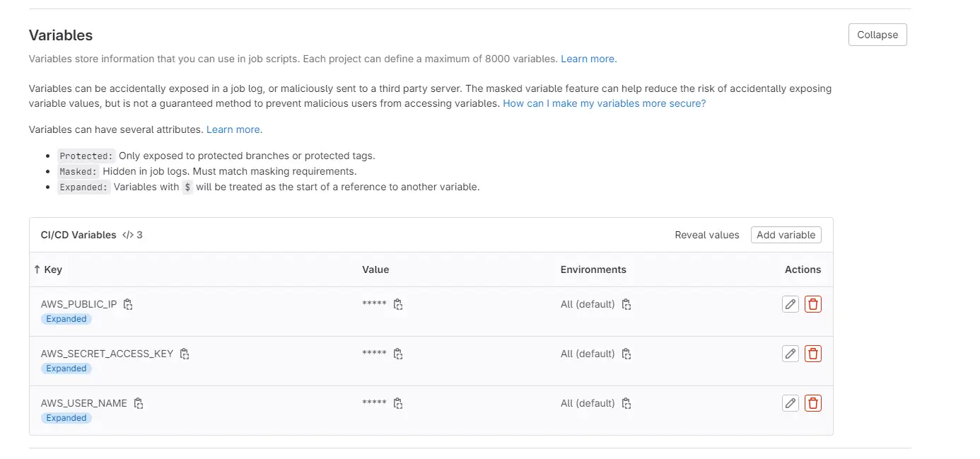Click Reveal values
Screen dimensions: 980x459
(706, 234)
